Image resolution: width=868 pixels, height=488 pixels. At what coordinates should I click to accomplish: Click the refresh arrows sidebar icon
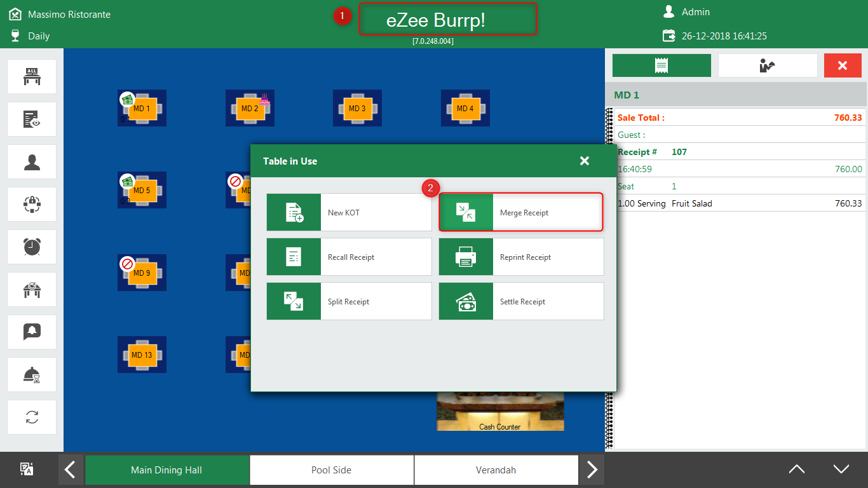pos(32,417)
